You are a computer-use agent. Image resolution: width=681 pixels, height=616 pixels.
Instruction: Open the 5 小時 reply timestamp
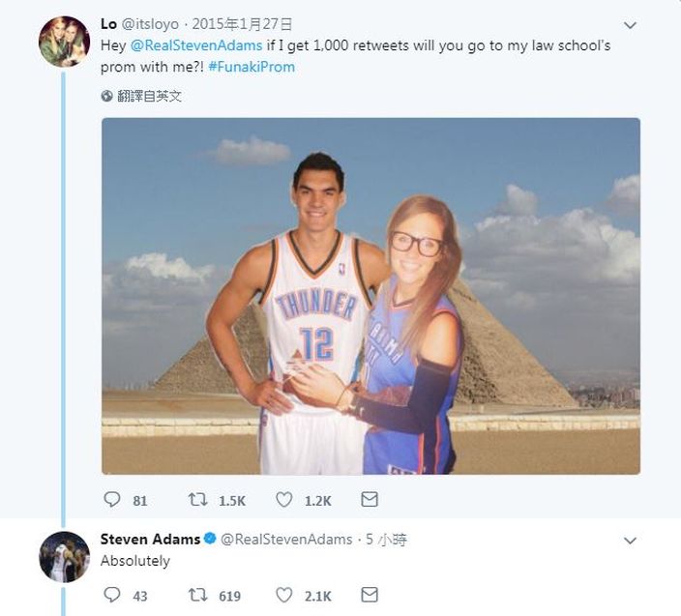(x=386, y=540)
